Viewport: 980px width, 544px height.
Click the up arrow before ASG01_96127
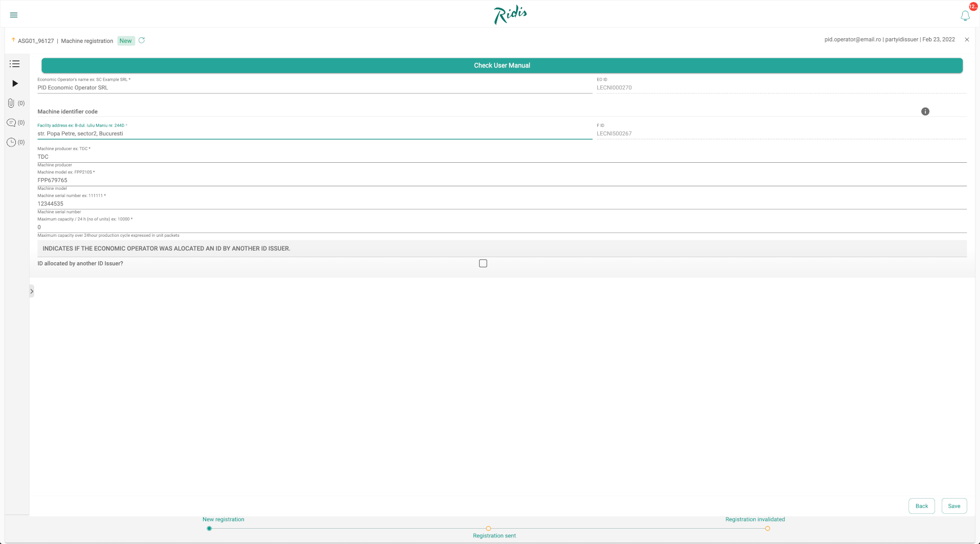pyautogui.click(x=13, y=40)
